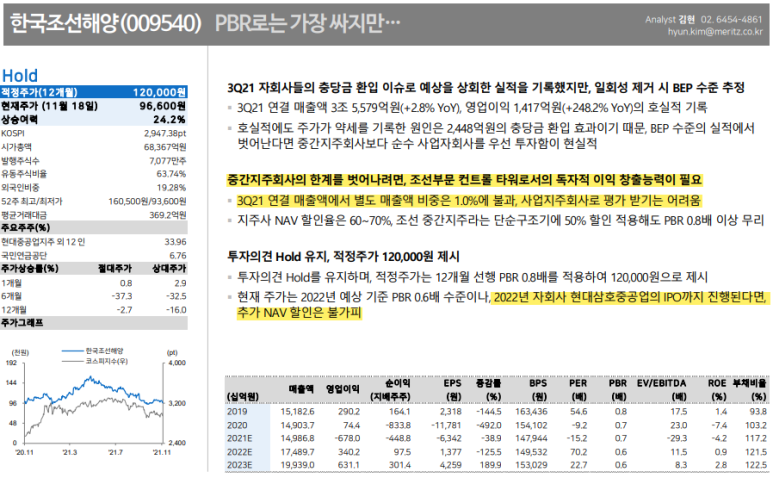Click the 부채비율 table column header

tap(749, 383)
